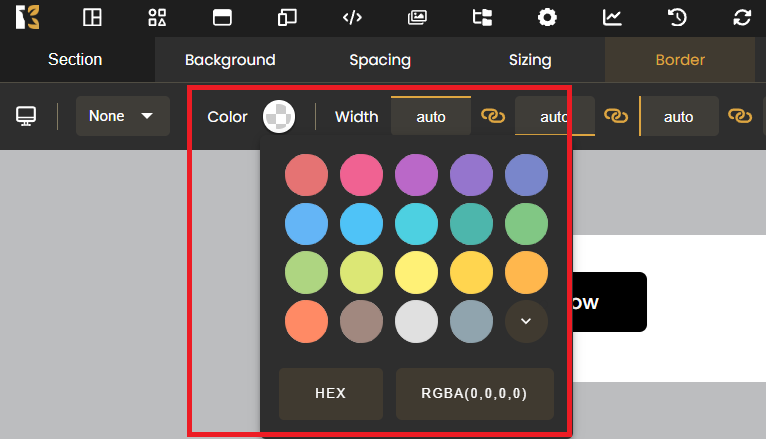This screenshot has width=766, height=439.
Task: Click the HEX button
Action: 330,393
